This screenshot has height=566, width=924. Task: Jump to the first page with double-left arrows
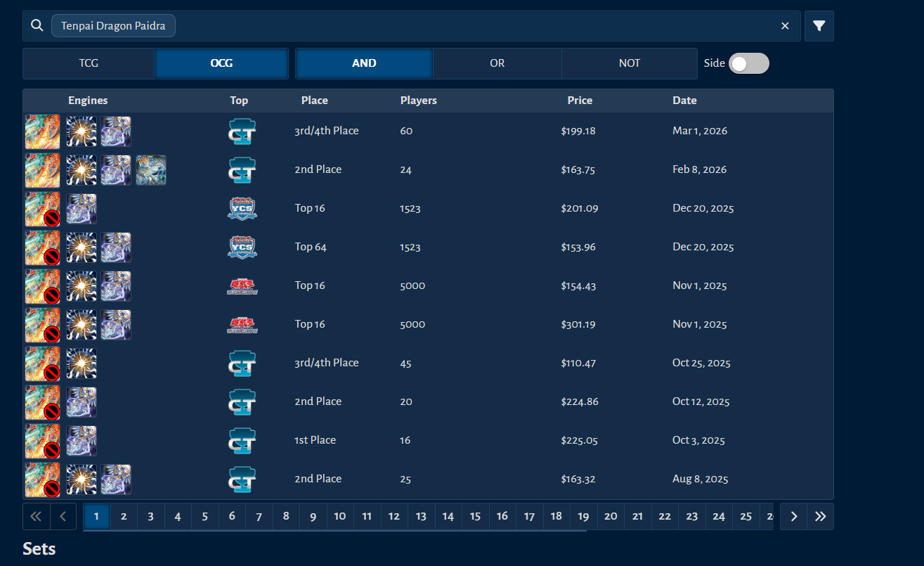(x=36, y=517)
